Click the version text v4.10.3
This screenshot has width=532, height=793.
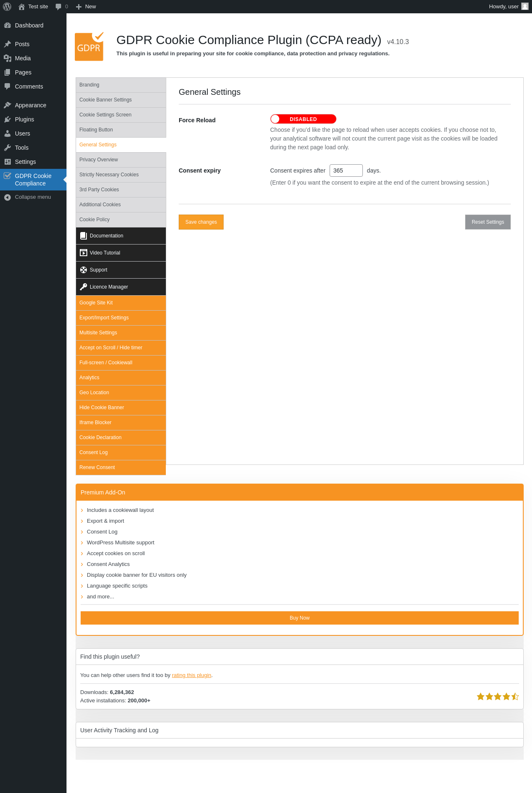pyautogui.click(x=398, y=42)
